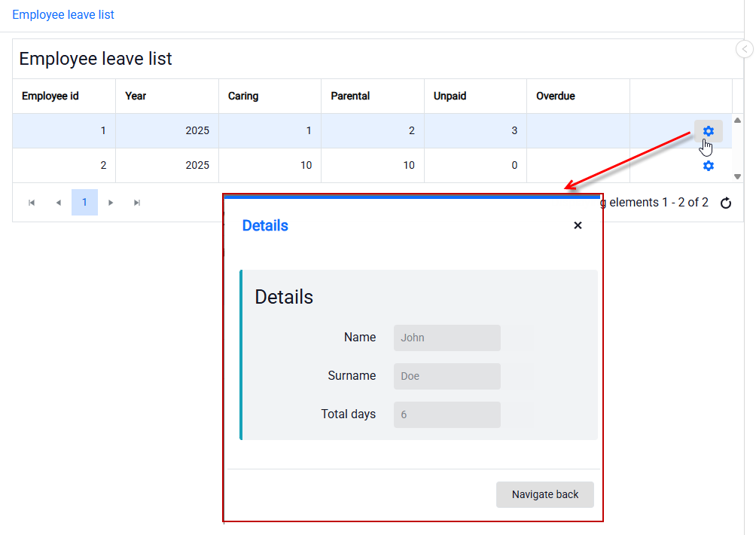
Task: Click the grid scrollbar up arrow
Action: [x=737, y=120]
